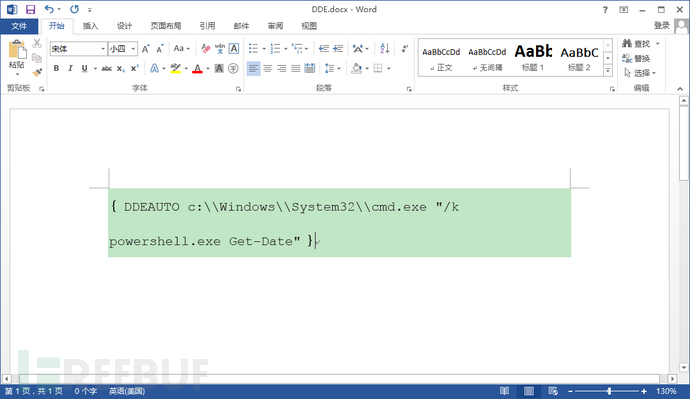Apply superscript formatting
Screen dimensions: 690x399
pos(135,68)
